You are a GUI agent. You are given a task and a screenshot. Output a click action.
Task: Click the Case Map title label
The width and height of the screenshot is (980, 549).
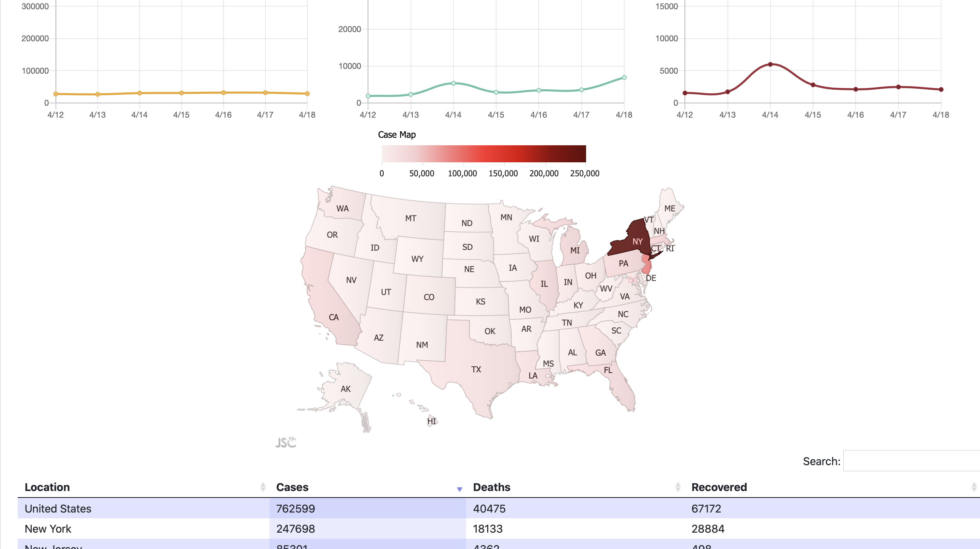click(x=397, y=134)
